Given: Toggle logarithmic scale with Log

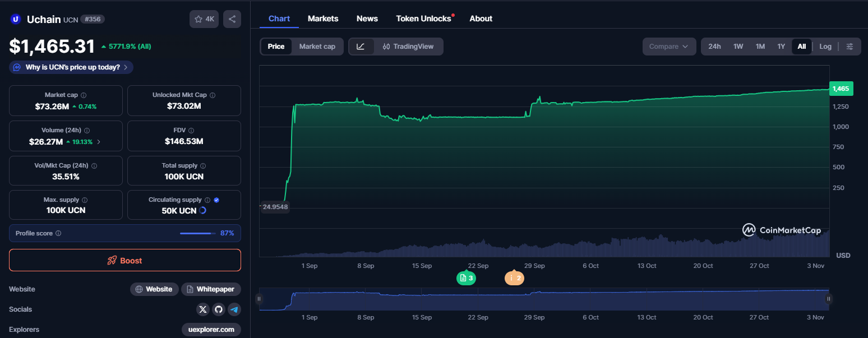Looking at the screenshot, I should (x=825, y=47).
